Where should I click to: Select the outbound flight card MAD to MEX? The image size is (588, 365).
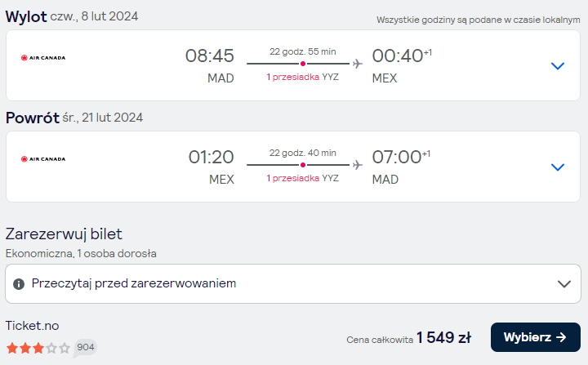[x=293, y=65]
